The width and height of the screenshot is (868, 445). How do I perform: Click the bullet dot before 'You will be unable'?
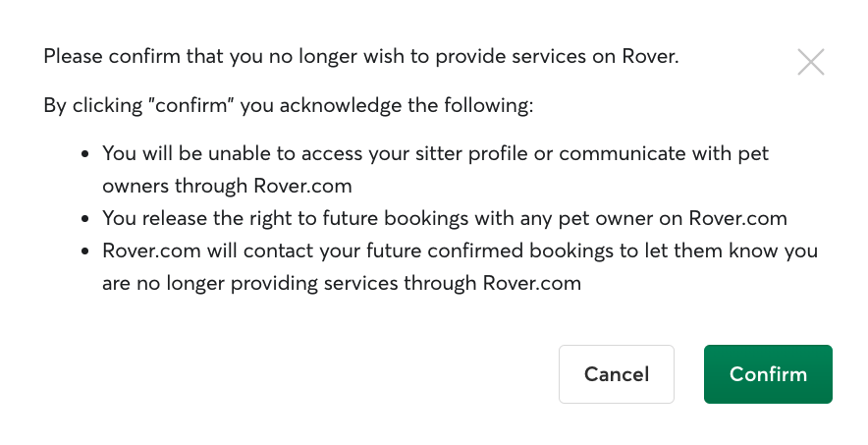pos(84,154)
